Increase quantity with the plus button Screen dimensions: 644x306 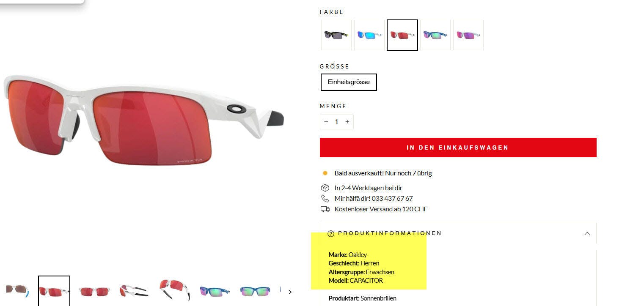347,122
